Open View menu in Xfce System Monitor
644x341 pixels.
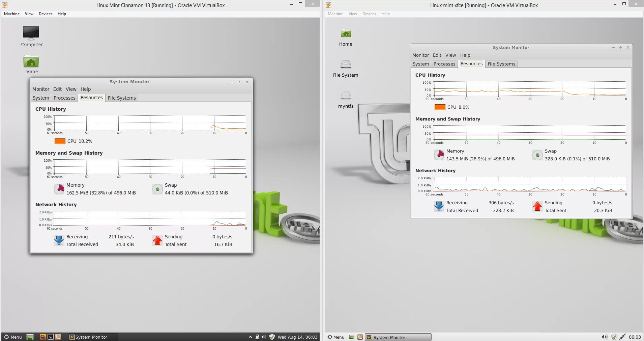click(x=450, y=55)
